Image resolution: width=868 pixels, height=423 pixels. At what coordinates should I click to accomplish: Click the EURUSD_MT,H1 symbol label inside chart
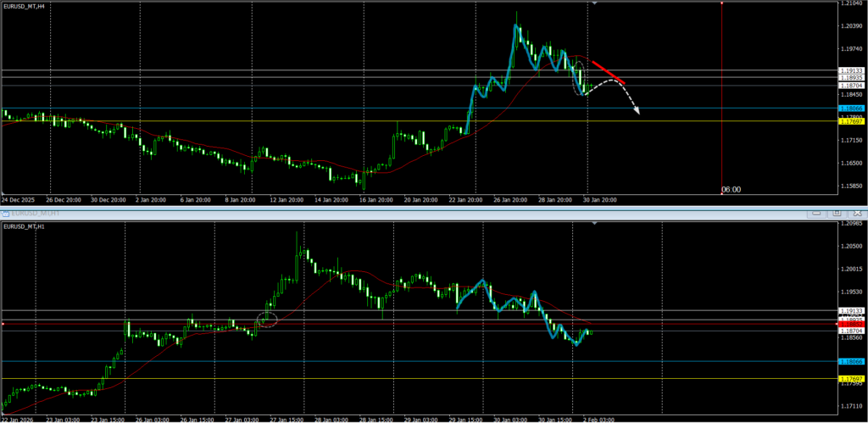(22, 226)
